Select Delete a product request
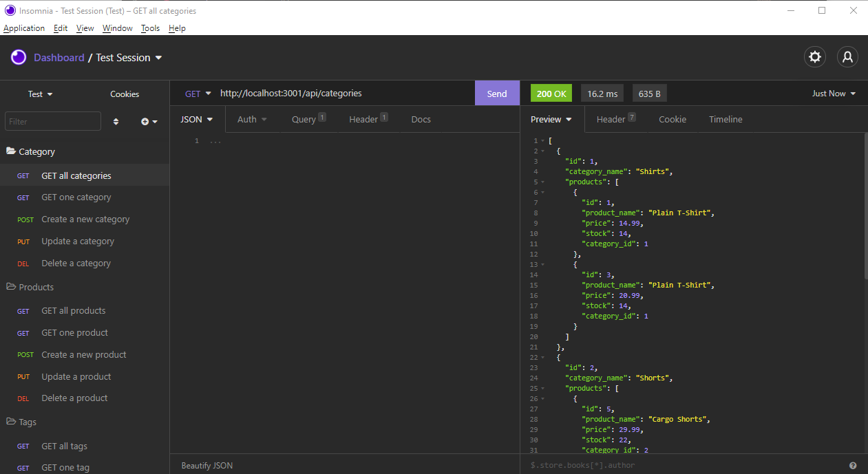 click(85, 398)
